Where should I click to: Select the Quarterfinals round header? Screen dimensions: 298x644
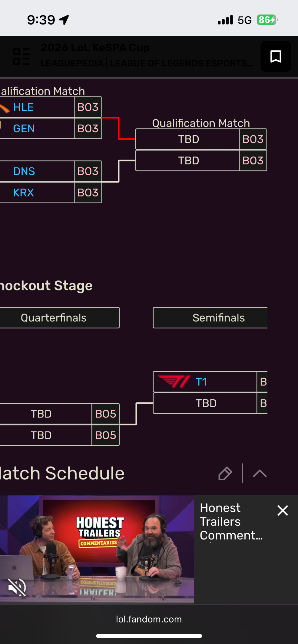pos(54,318)
